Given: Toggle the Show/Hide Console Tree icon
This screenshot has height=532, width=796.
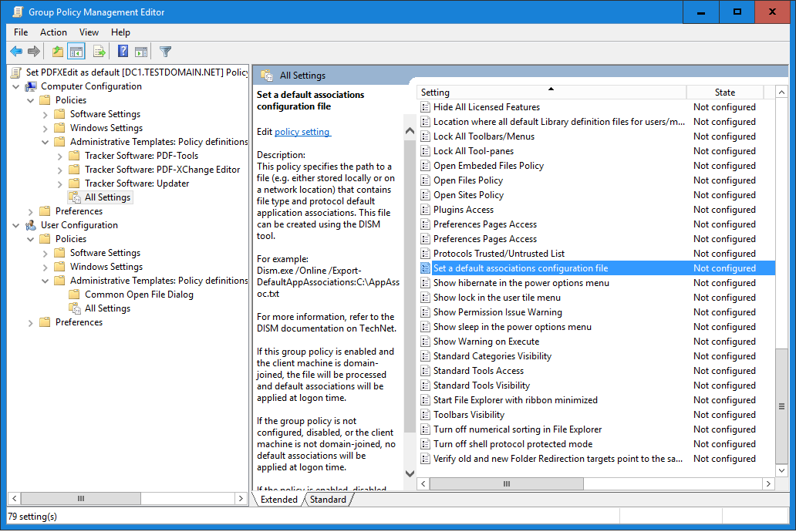Looking at the screenshot, I should coord(76,51).
